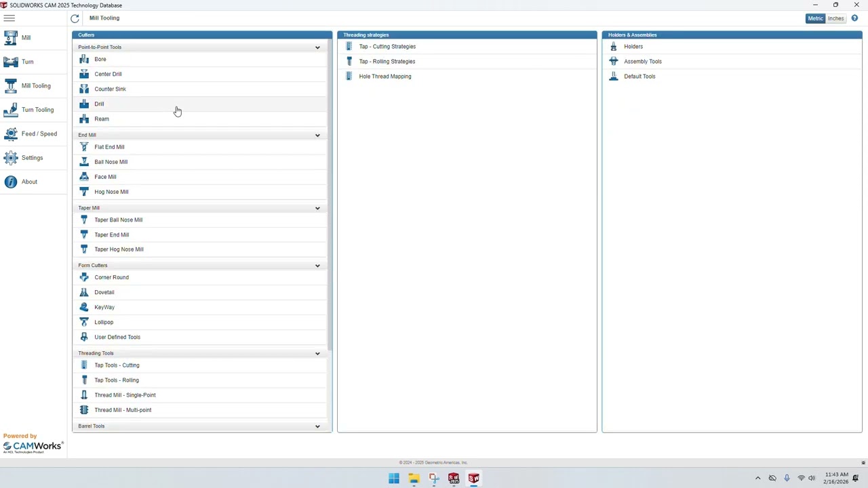Open Windows Start button in taskbar

(x=394, y=479)
